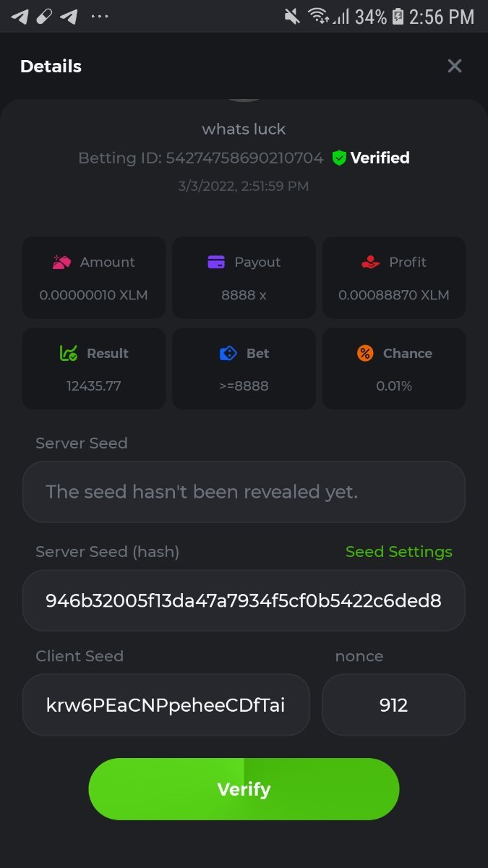The height and width of the screenshot is (868, 488).
Task: Click the blue Bet tag icon
Action: point(228,354)
